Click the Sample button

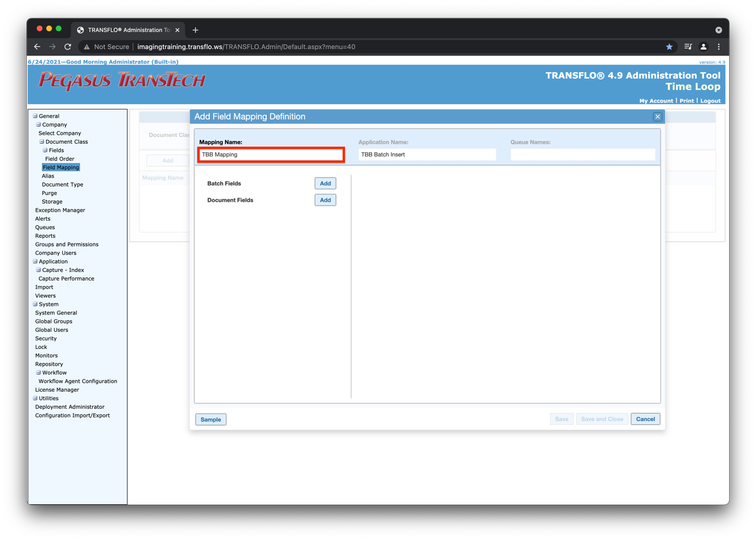[x=211, y=420]
